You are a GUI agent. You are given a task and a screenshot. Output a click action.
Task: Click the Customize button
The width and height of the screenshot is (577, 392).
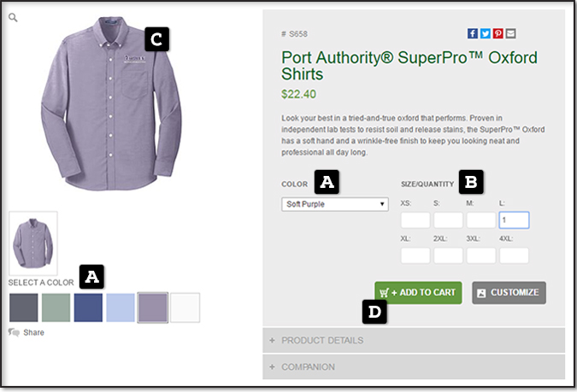click(509, 292)
